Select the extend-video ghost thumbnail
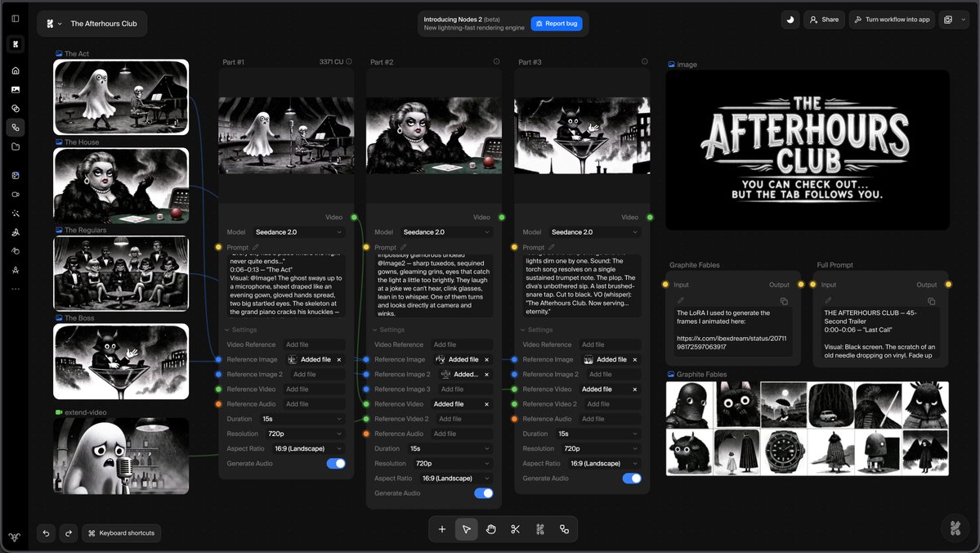Viewport: 980px width, 553px height. pyautogui.click(x=121, y=456)
